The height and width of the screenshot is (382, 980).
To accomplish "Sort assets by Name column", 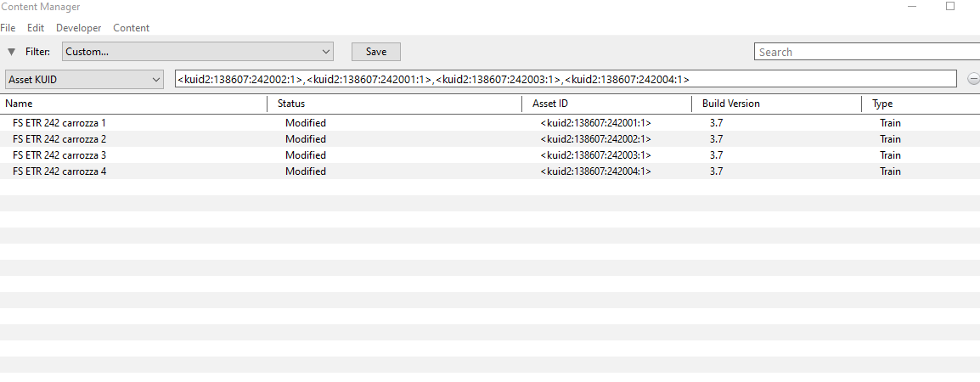I will pyautogui.click(x=133, y=104).
